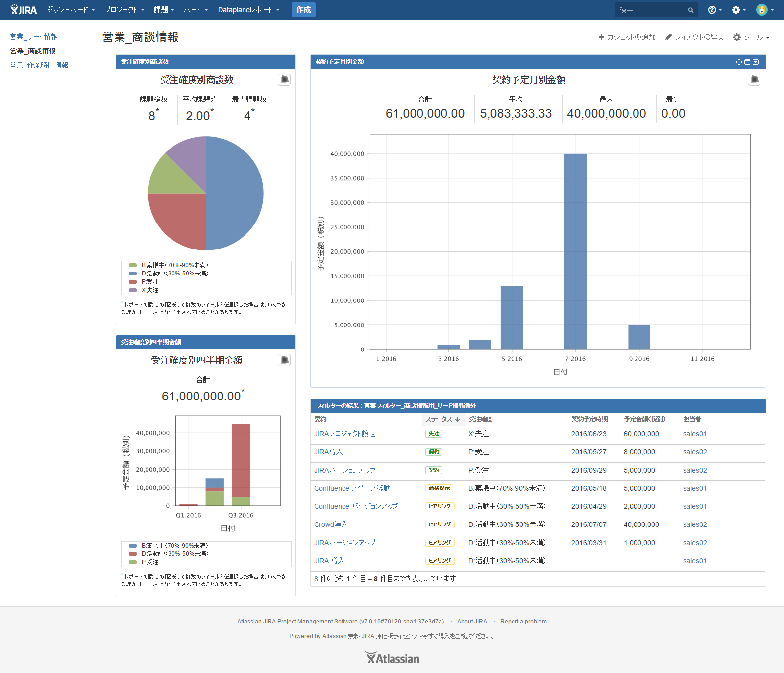
Task: Open the JIRA導入 issue link
Action: [x=328, y=452]
